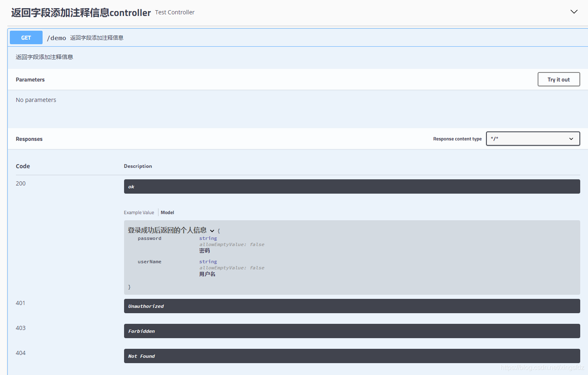Click the Not Found response description bar
The height and width of the screenshot is (375, 588).
[352, 356]
